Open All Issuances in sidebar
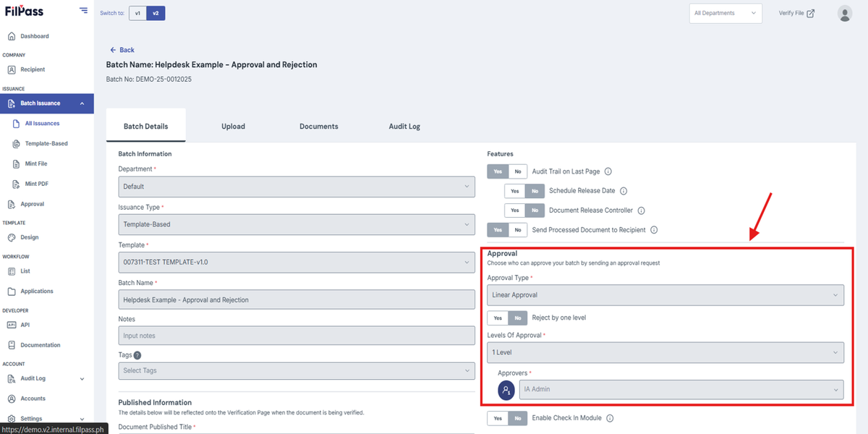The height and width of the screenshot is (434, 868). (x=42, y=124)
